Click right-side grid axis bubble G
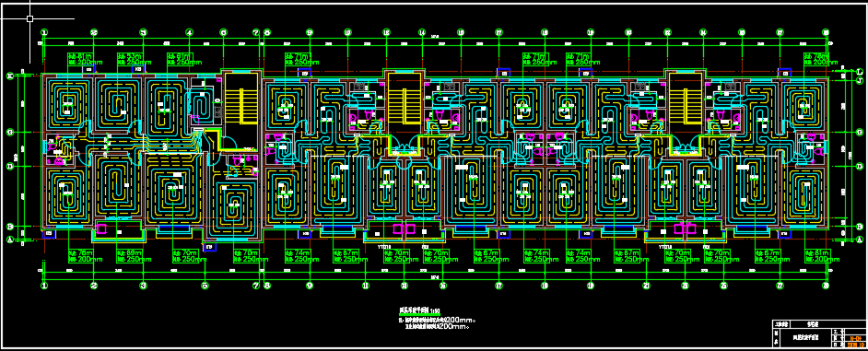 [x=859, y=133]
